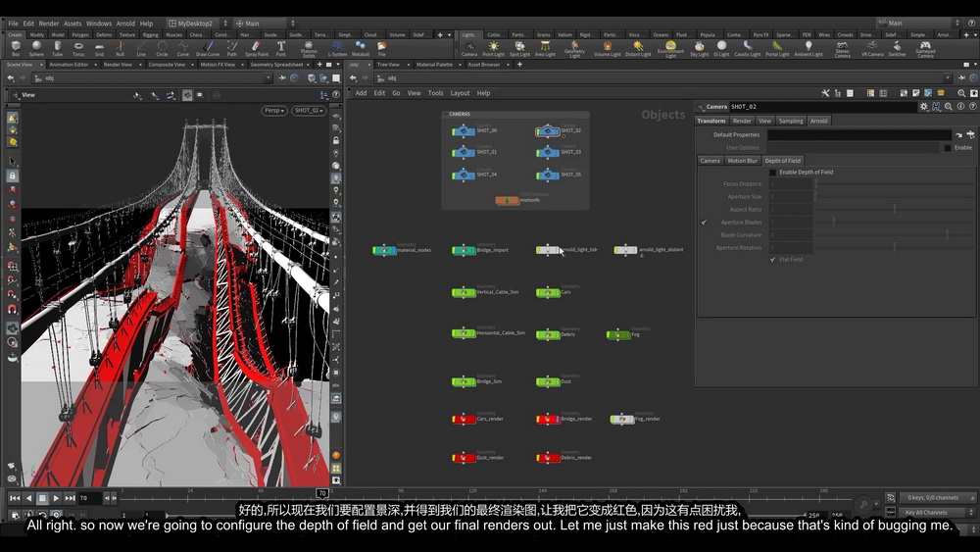Select the Platonic Solids shelf tool

pos(309,49)
